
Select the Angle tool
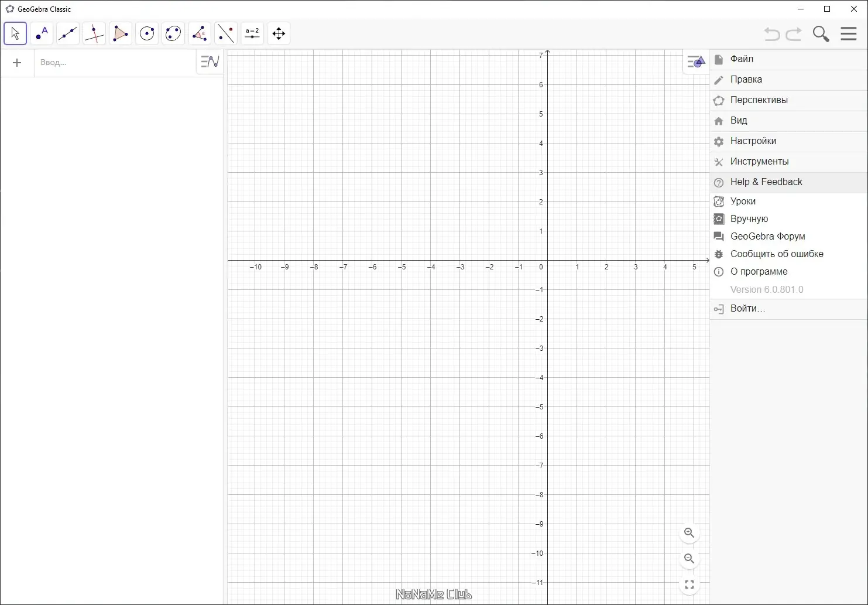click(200, 33)
